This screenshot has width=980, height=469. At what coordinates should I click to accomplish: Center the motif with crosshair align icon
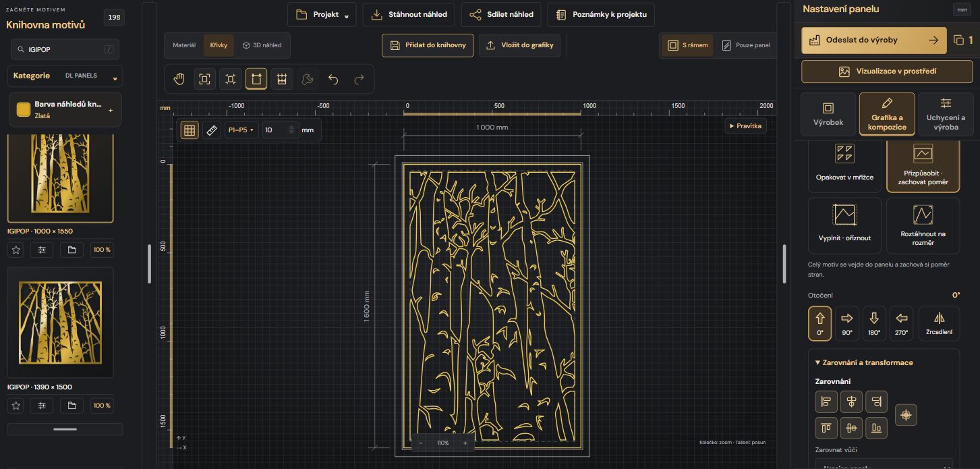[x=906, y=414]
